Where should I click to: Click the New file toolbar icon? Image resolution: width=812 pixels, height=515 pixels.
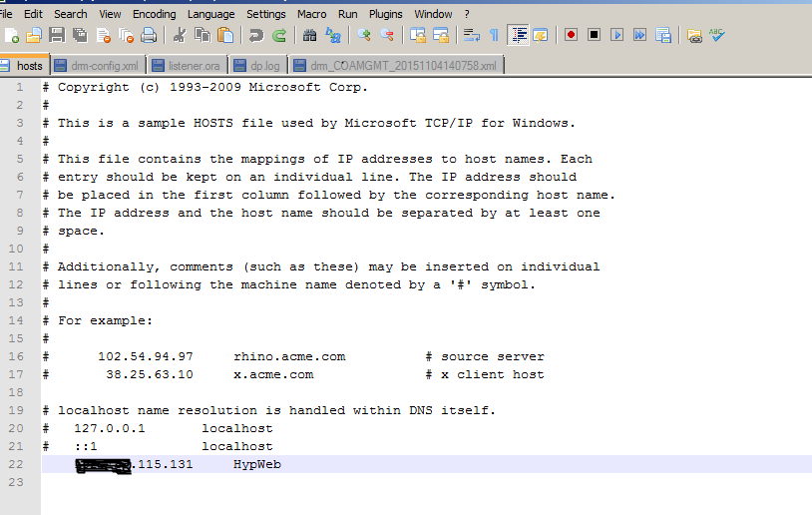[x=11, y=36]
